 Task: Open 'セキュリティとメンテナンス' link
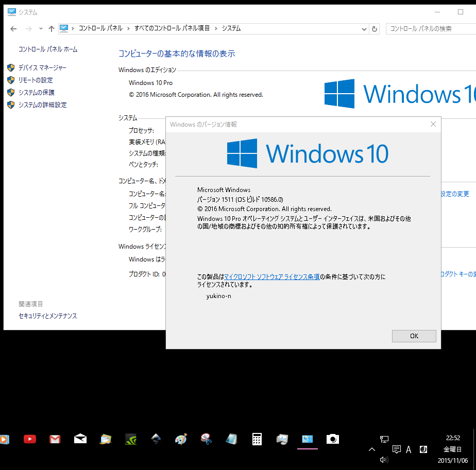[x=48, y=316]
